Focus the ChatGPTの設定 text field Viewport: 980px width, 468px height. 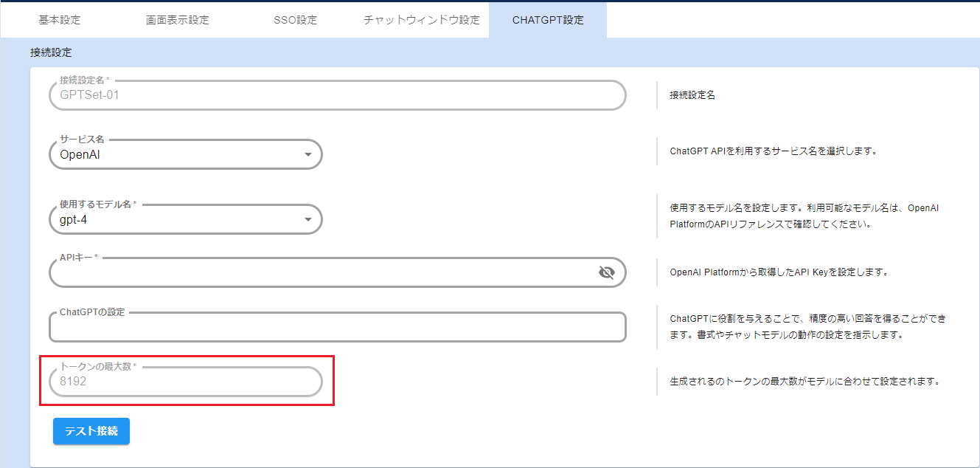tap(336, 328)
